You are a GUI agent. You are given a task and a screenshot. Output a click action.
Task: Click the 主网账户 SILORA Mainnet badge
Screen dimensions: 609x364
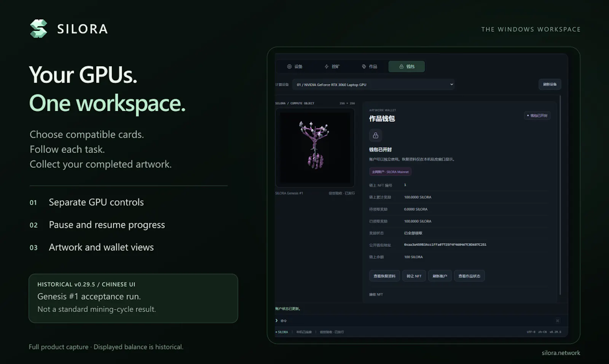(x=390, y=172)
